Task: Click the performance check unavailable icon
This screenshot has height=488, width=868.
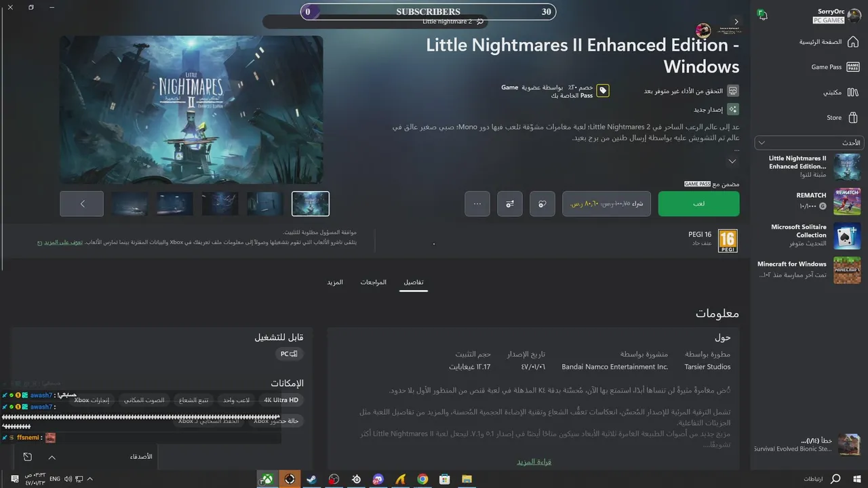Action: [733, 91]
